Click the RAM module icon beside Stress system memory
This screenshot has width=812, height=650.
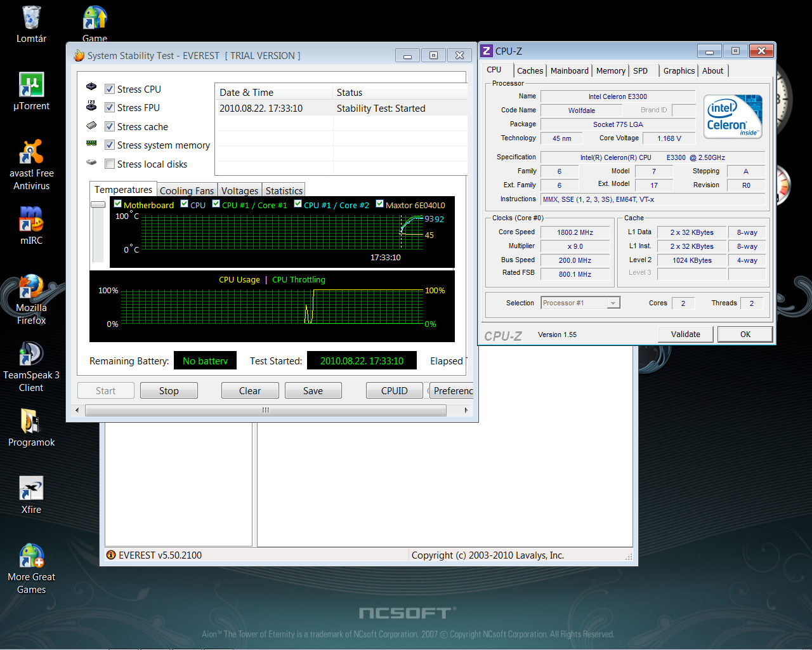click(x=91, y=143)
